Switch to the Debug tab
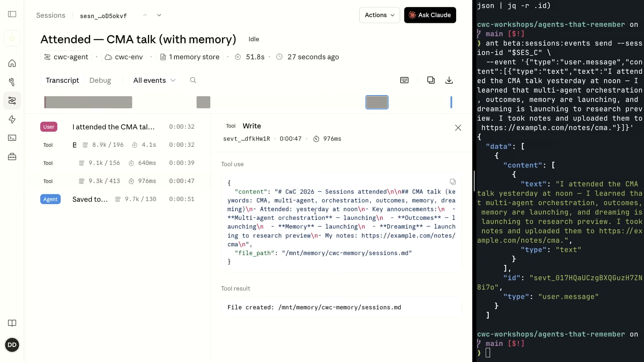This screenshot has height=362, width=644. tap(100, 80)
